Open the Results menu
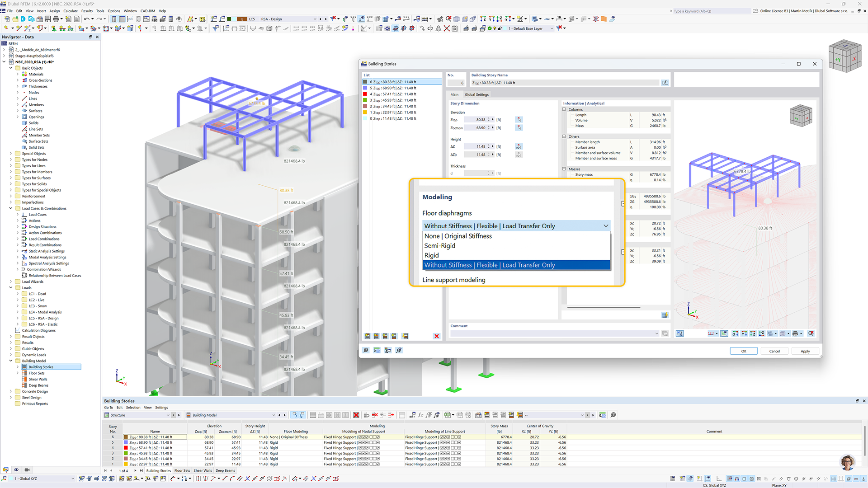 [87, 11]
